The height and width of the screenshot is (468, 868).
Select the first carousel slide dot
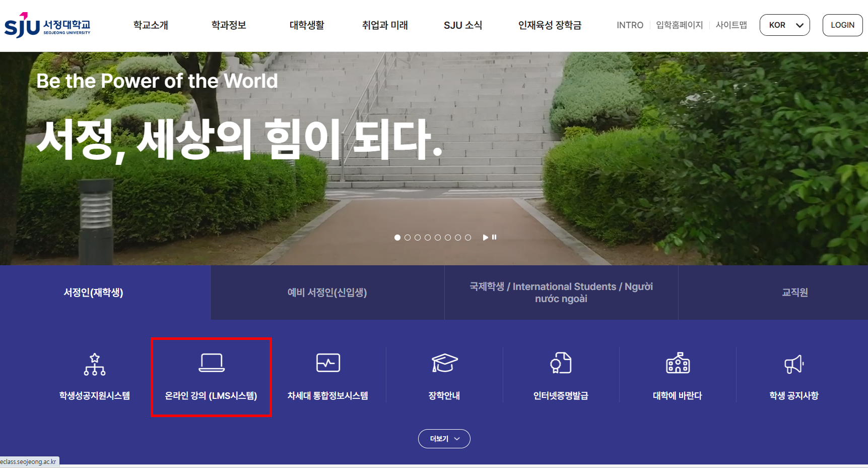click(397, 238)
